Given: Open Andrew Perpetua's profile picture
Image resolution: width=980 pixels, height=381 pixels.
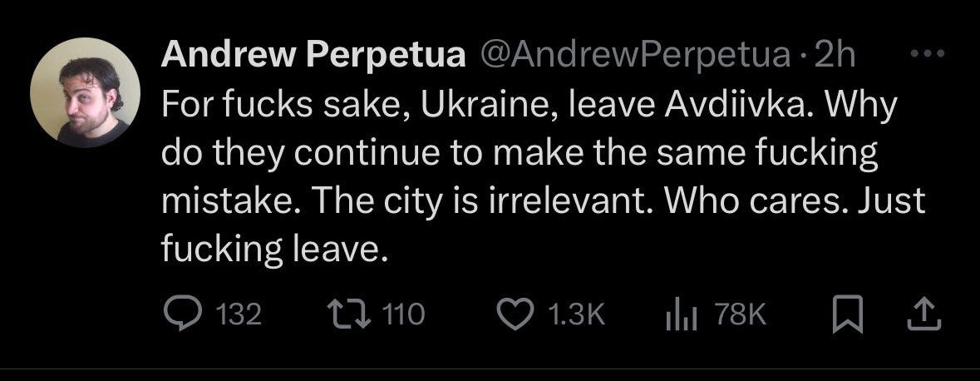Looking at the screenshot, I should 85,92.
